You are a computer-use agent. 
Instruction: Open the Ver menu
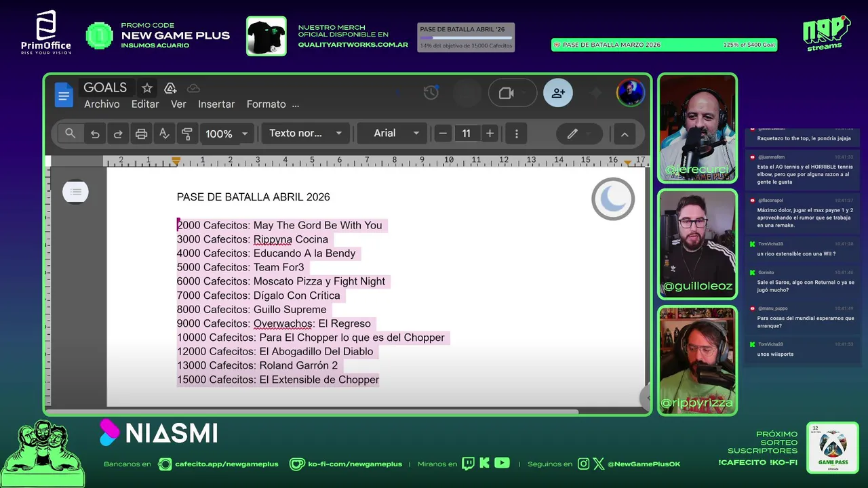point(178,104)
